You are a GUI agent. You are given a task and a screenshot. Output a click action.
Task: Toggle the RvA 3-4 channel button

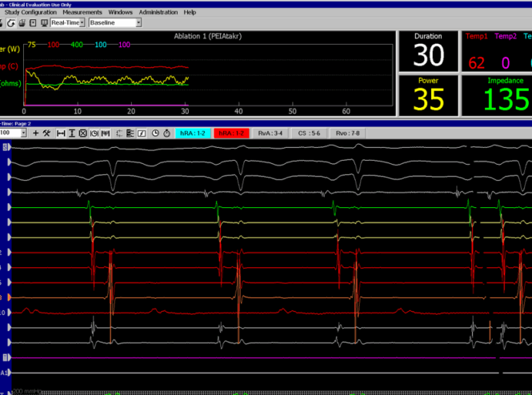coord(270,133)
